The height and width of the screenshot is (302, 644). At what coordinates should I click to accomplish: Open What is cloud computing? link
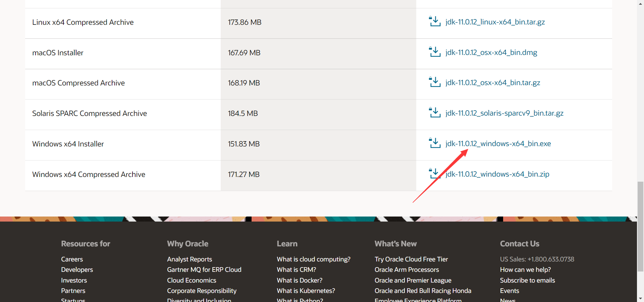pos(314,259)
